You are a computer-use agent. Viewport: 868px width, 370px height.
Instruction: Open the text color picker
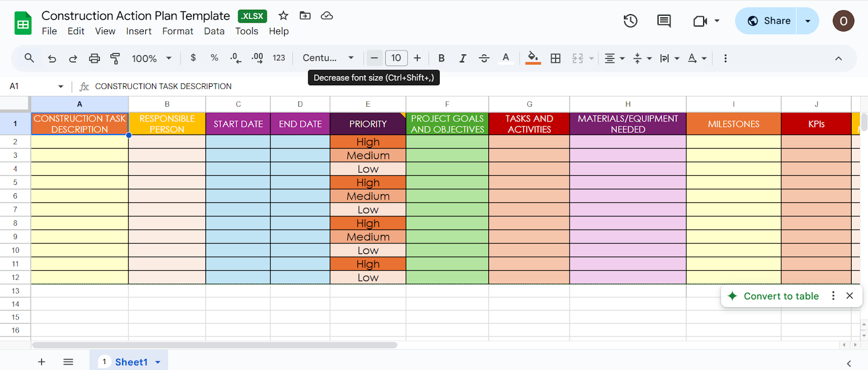[x=506, y=58]
